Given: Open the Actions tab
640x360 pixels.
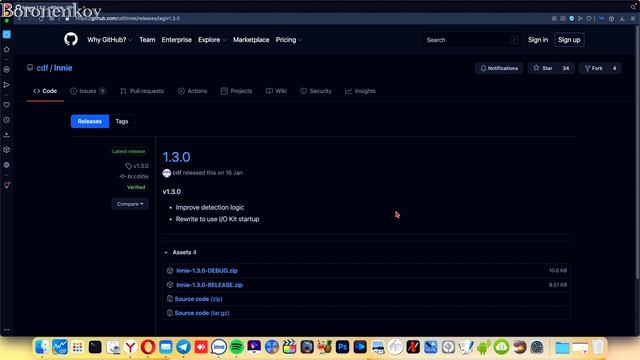Looking at the screenshot, I should point(193,91).
